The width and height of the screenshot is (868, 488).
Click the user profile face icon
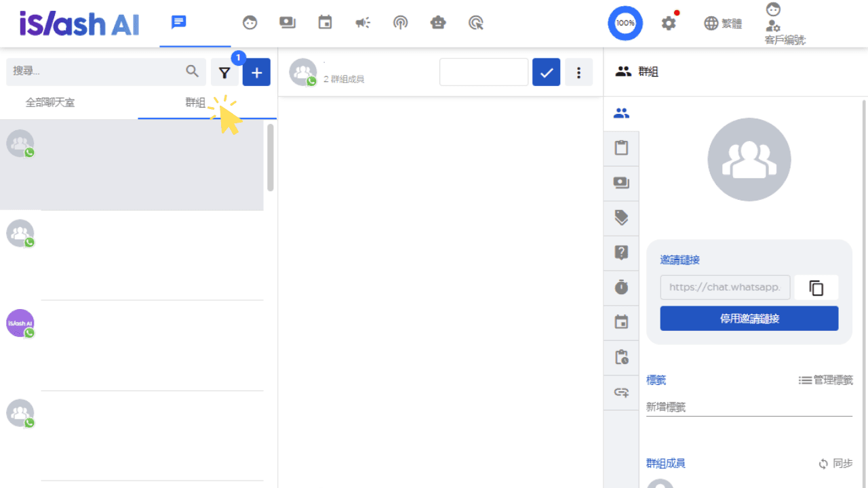coord(772,9)
